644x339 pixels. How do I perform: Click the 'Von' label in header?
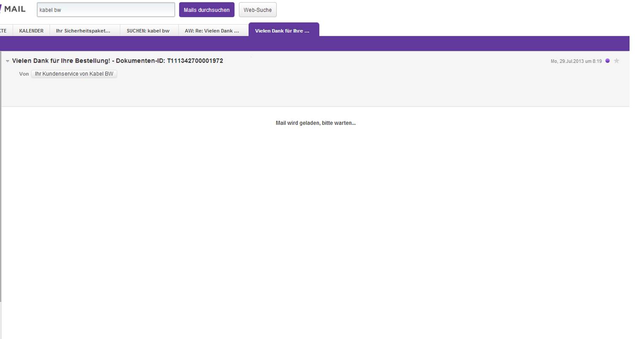click(x=24, y=74)
